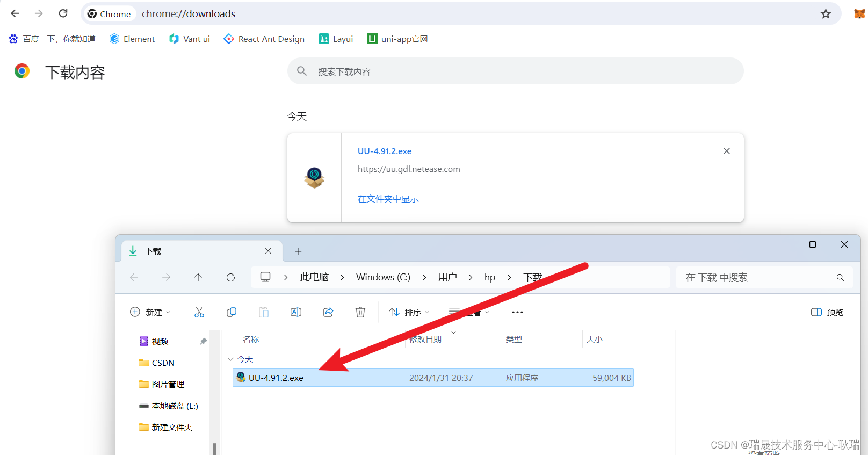Screen dimensions: 868x455
Task: Open the 新建 dropdown menu
Action: point(150,312)
